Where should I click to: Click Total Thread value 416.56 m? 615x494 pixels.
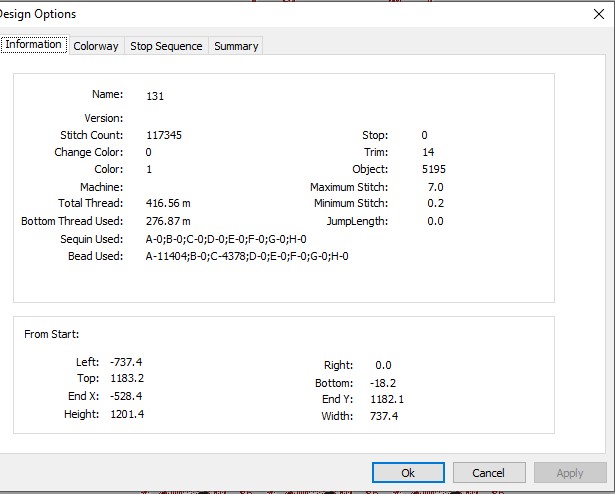(x=168, y=203)
